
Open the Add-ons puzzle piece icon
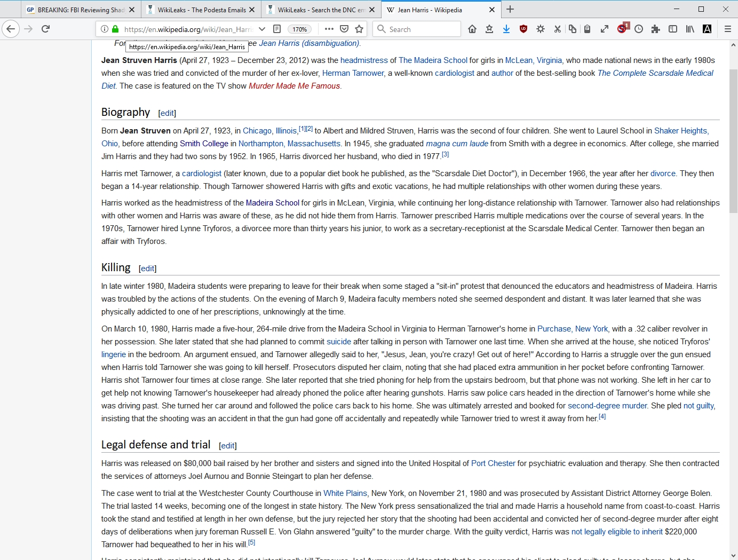[x=656, y=29]
